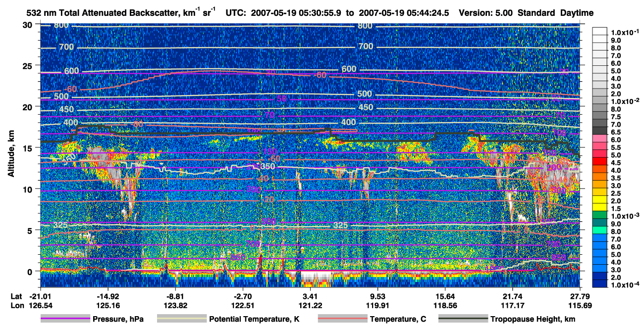This screenshot has height=330, width=644.
Task: Click the latitude value '-14.92'
Action: 107,296
